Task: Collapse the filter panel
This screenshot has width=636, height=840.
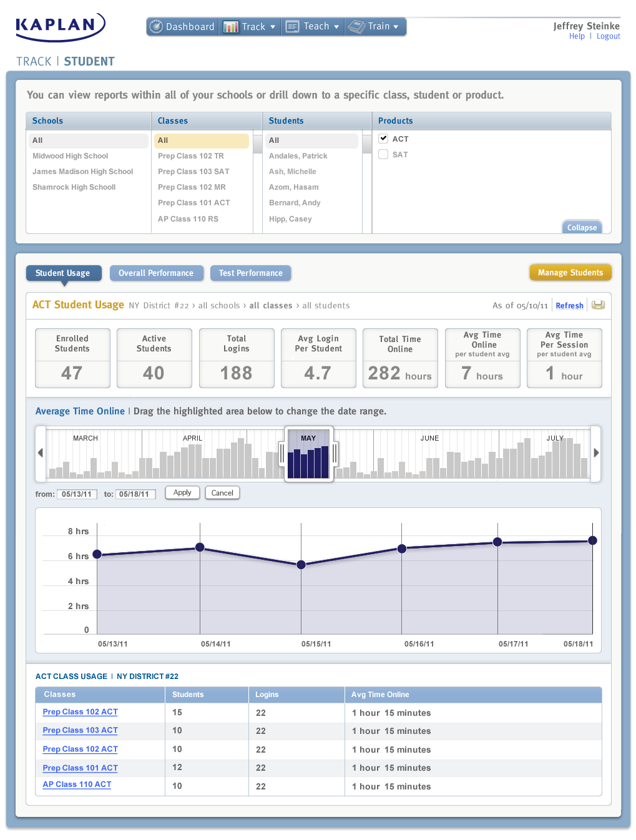Action: pyautogui.click(x=582, y=227)
